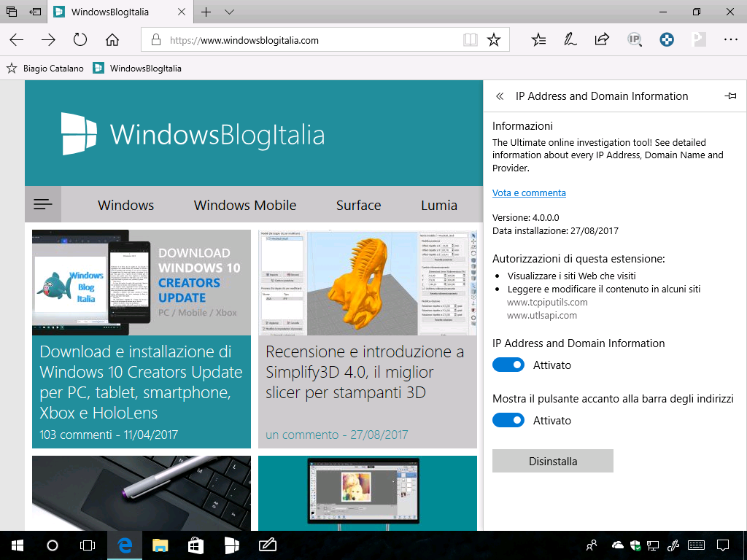Toggle show button next to address bar
747x560 pixels.
(x=508, y=420)
